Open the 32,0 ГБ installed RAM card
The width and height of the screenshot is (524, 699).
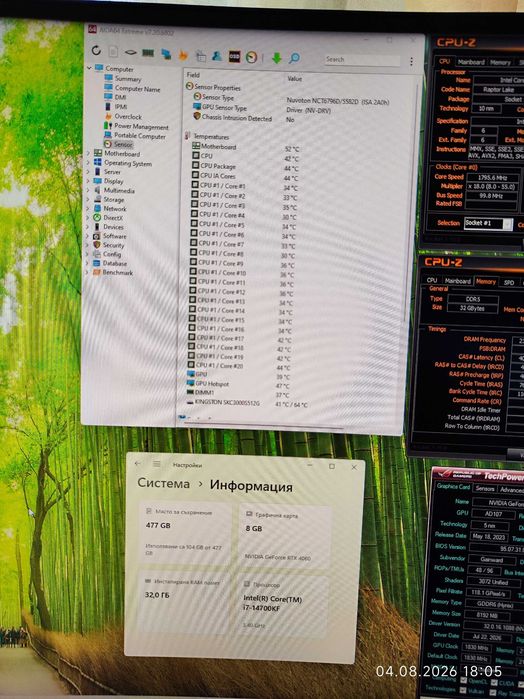pos(185,600)
